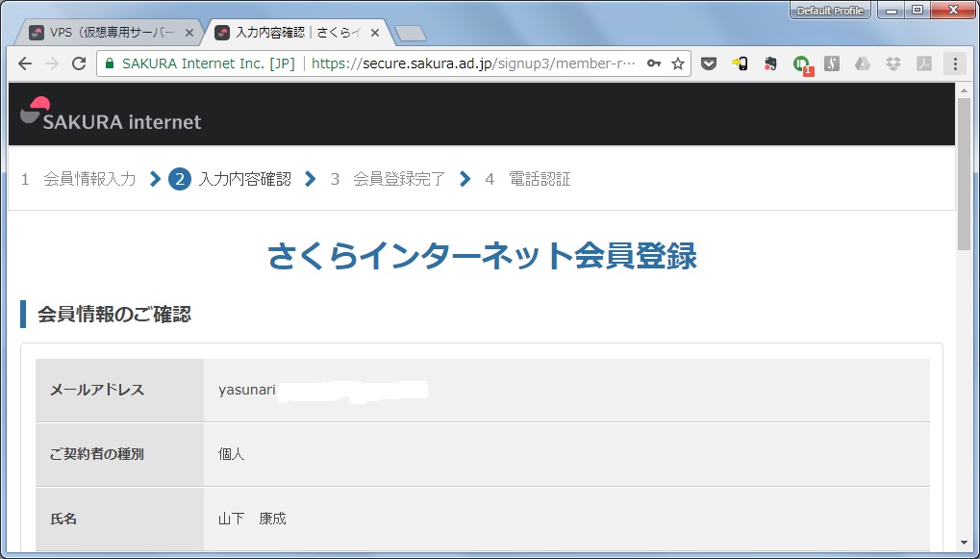This screenshot has width=980, height=559.
Task: Open a new tab with the new-tab button
Action: coord(411,33)
